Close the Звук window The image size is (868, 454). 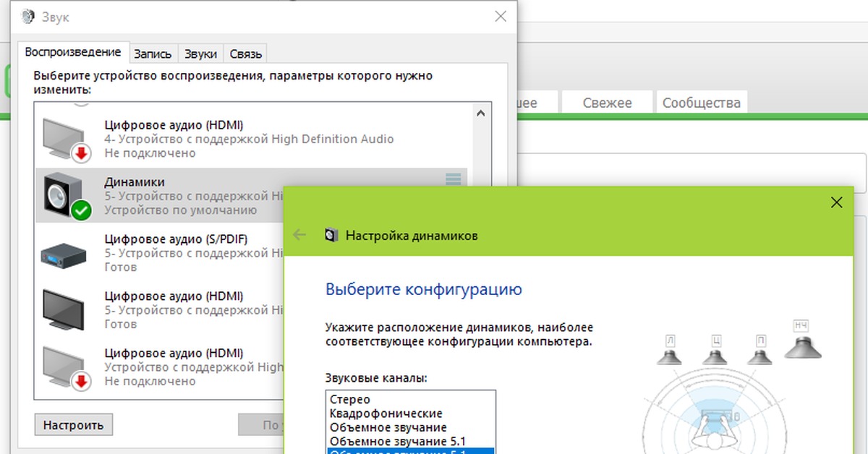tap(500, 16)
